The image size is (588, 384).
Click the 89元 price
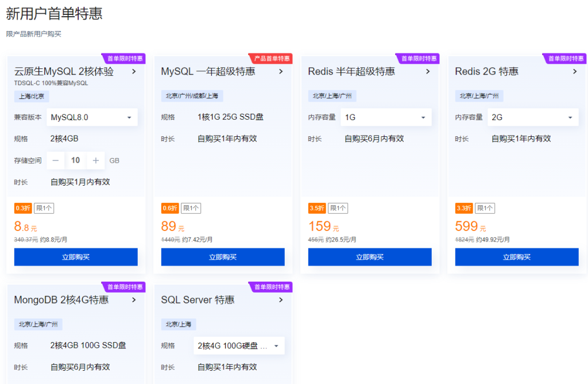(x=172, y=226)
